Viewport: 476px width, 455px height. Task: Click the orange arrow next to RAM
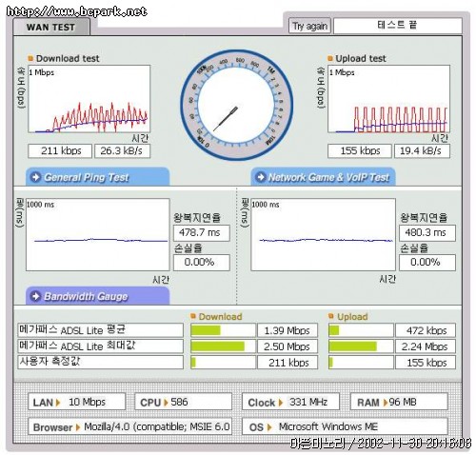pos(386,403)
